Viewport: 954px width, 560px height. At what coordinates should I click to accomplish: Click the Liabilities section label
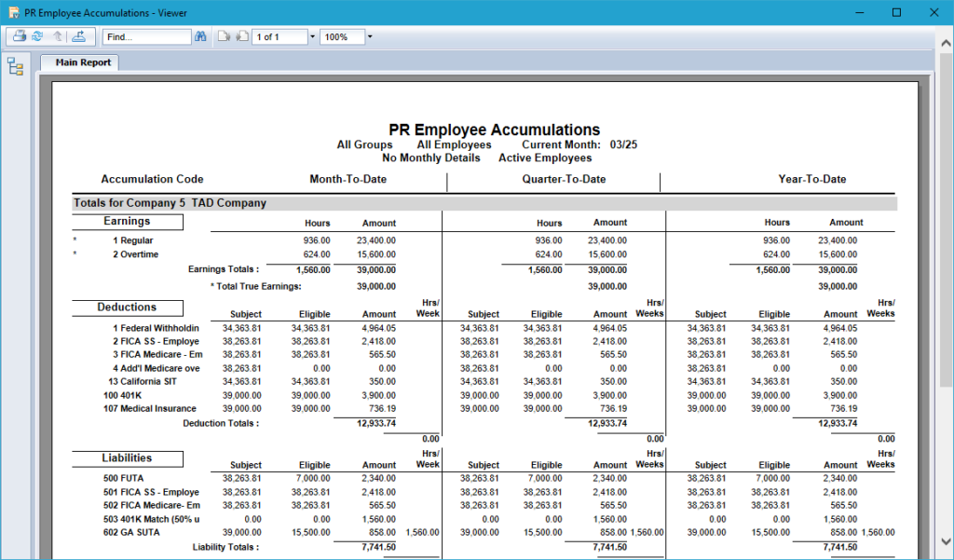[127, 458]
